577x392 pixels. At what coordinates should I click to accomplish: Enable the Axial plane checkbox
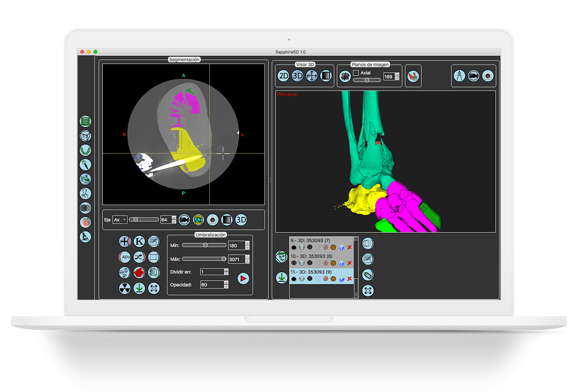pos(355,73)
